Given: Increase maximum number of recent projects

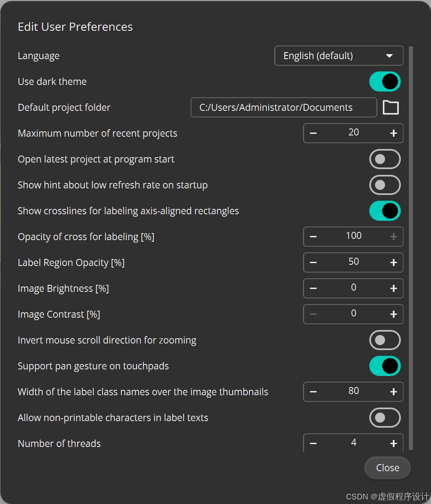Looking at the screenshot, I should coord(393,133).
